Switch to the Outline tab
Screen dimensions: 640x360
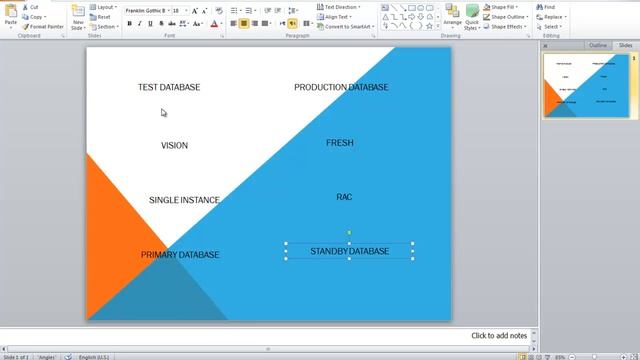pyautogui.click(x=598, y=45)
